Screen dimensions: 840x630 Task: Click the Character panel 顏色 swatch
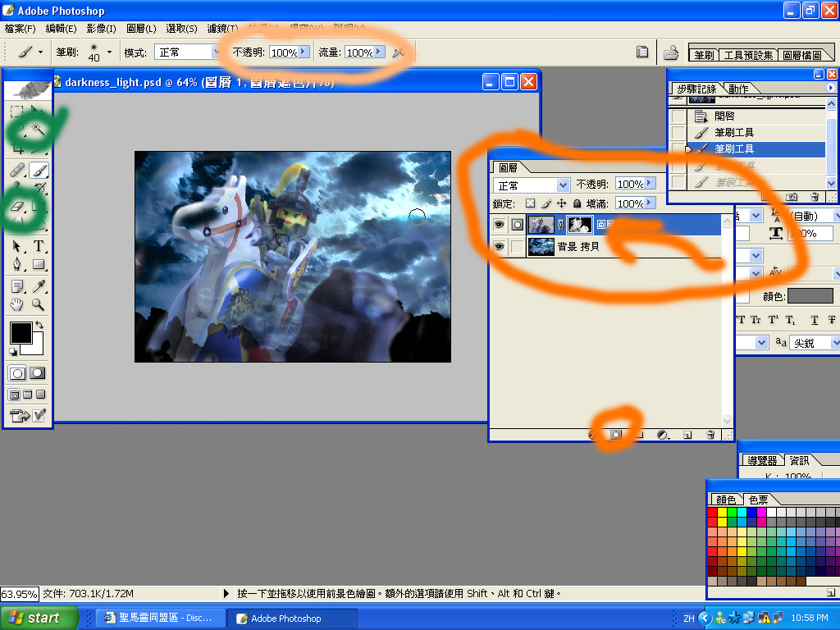point(810,295)
